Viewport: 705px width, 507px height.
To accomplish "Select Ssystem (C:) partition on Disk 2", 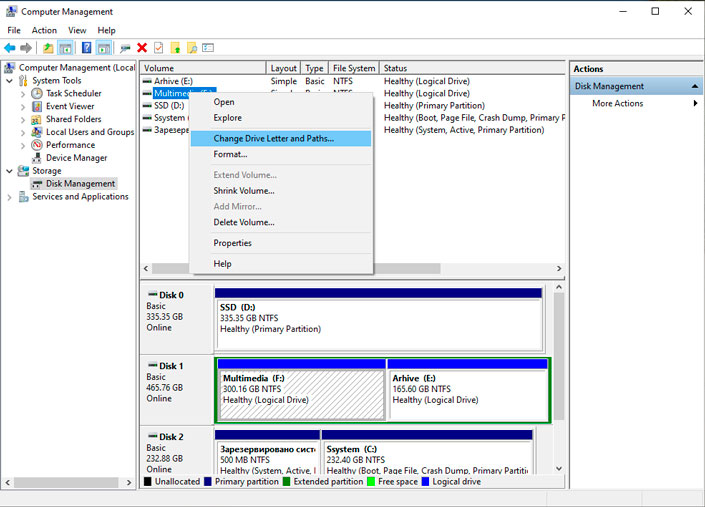I will pos(427,452).
